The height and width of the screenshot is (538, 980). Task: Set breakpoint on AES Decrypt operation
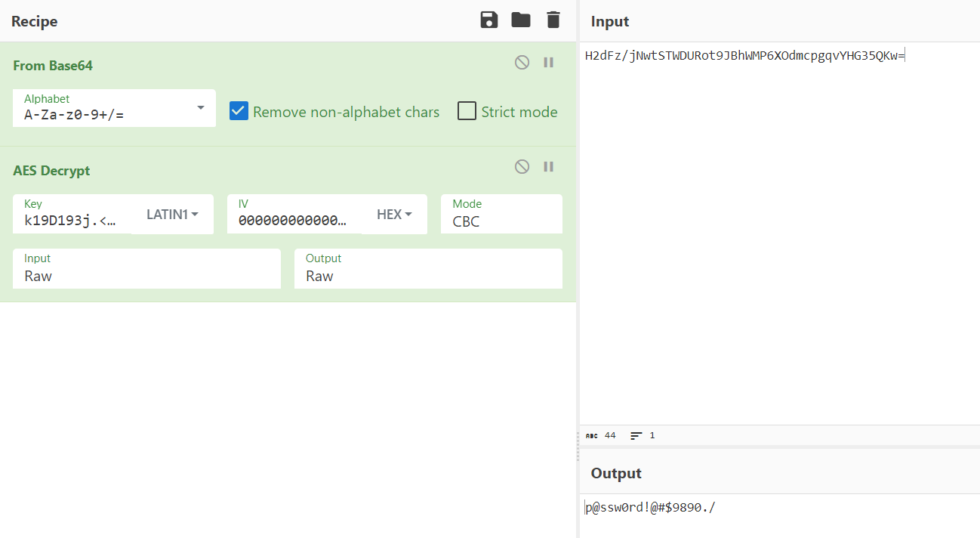549,167
